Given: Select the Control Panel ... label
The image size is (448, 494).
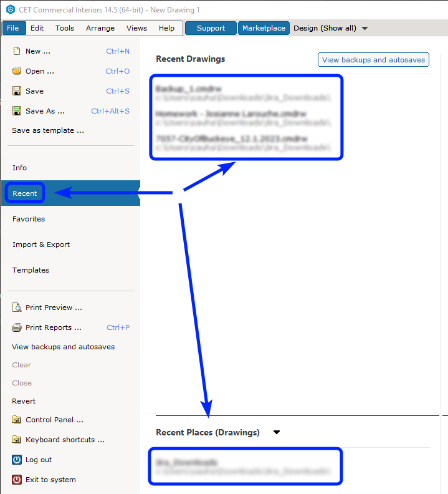Looking at the screenshot, I should pyautogui.click(x=54, y=420).
